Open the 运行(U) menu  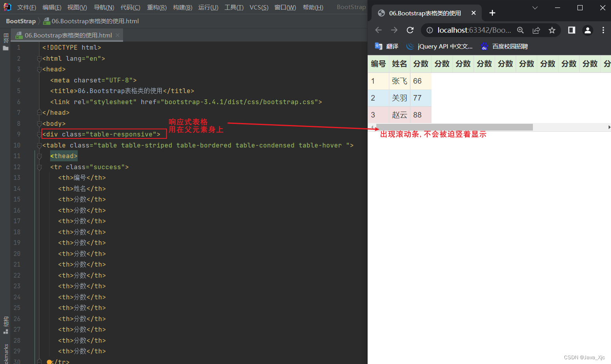[x=208, y=7]
